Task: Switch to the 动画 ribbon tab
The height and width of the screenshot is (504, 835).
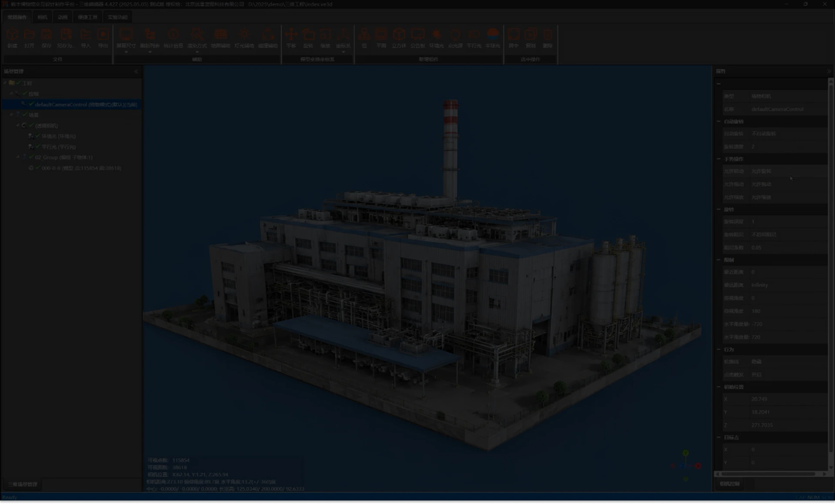Action: [x=63, y=17]
